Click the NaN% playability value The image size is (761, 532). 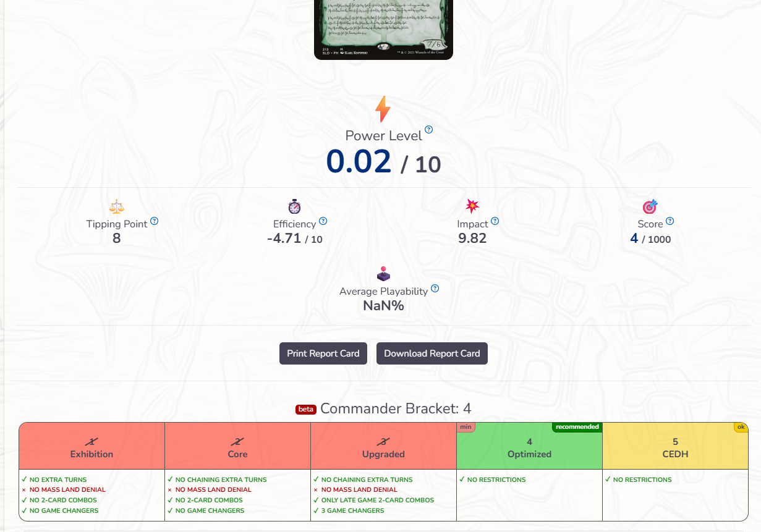pos(383,305)
